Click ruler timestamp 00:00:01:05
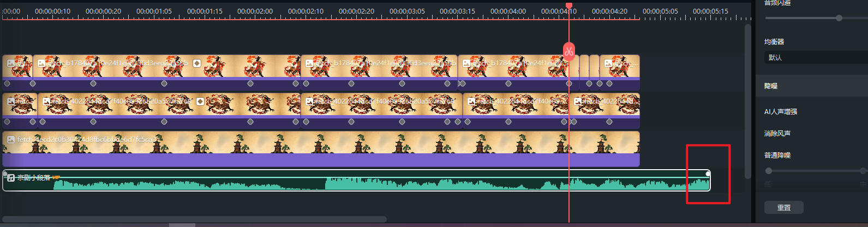Viewport: 868px width, 227px height. [154, 11]
